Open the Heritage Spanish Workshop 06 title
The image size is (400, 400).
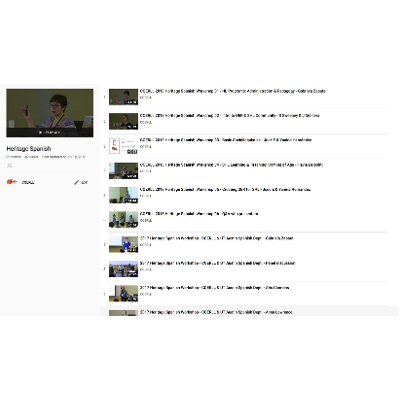[x=199, y=214]
